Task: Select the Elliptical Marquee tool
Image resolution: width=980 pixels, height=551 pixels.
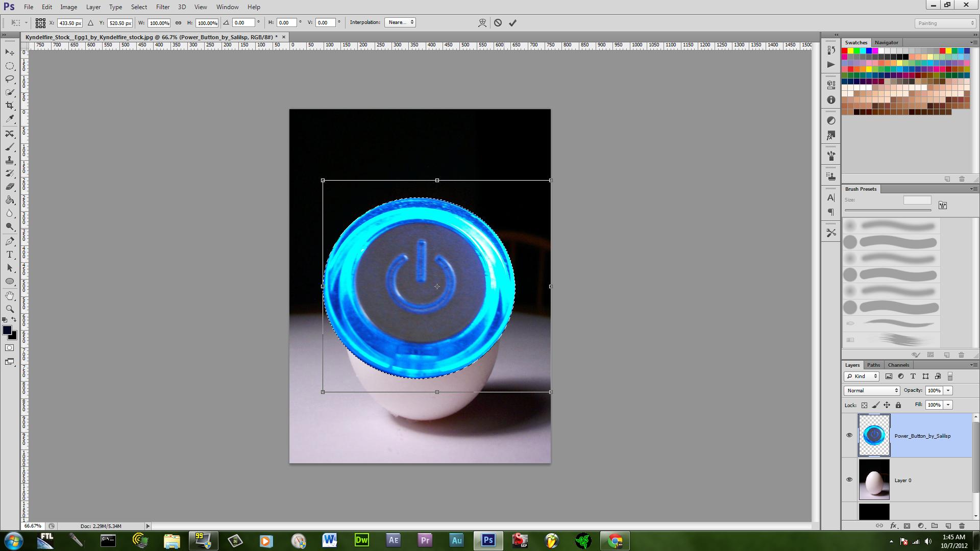Action: [x=10, y=66]
